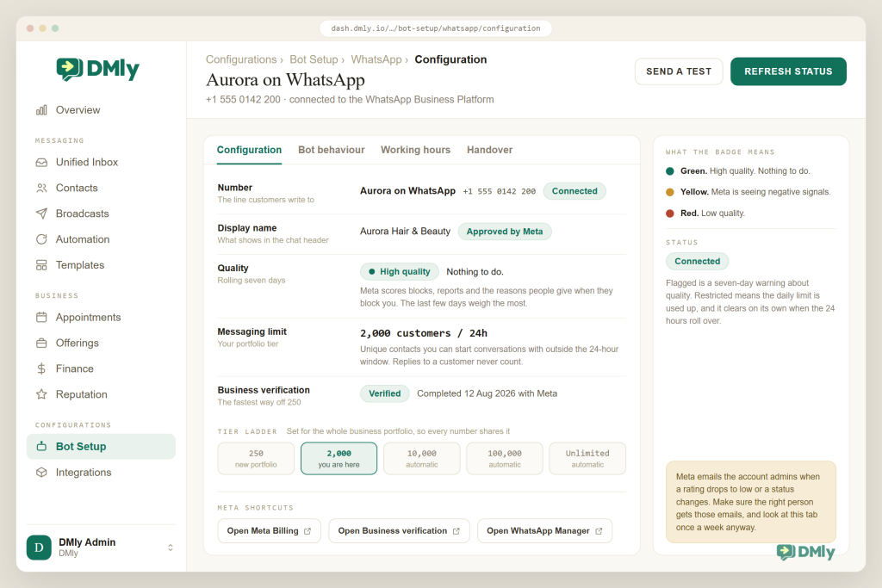Click the Connected badge under Status

pos(698,262)
